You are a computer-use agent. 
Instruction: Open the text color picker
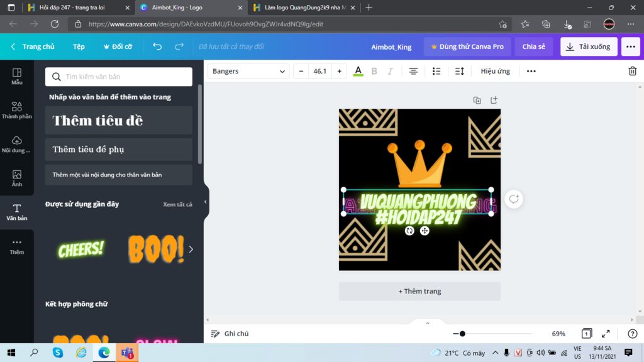(x=358, y=71)
